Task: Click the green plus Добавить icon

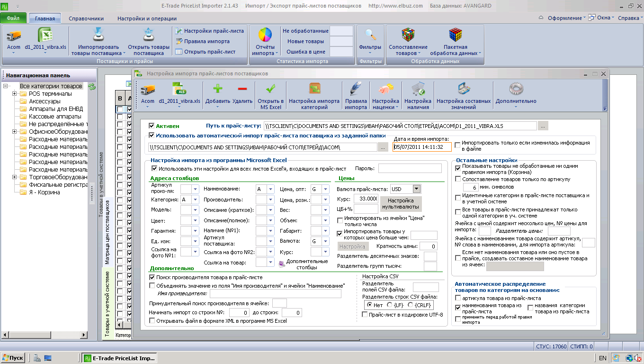Action: coord(218,89)
